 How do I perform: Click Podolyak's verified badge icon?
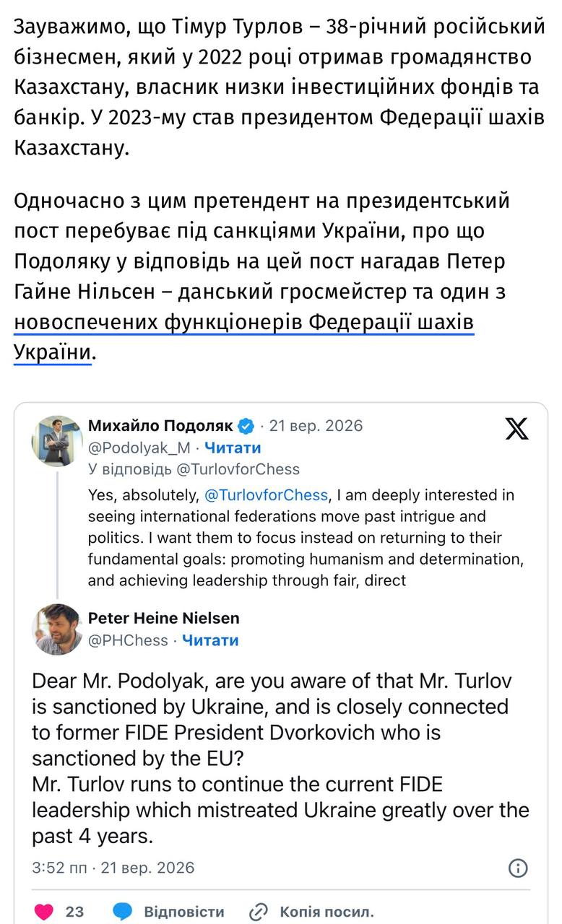pos(246,426)
